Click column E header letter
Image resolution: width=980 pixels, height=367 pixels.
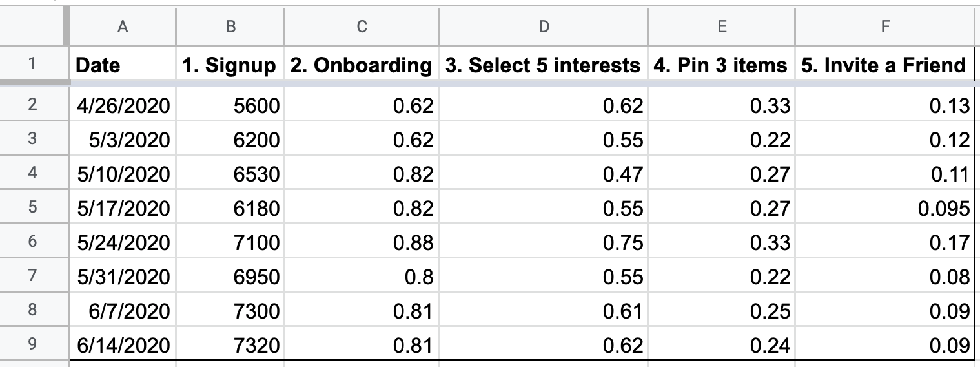(x=722, y=26)
